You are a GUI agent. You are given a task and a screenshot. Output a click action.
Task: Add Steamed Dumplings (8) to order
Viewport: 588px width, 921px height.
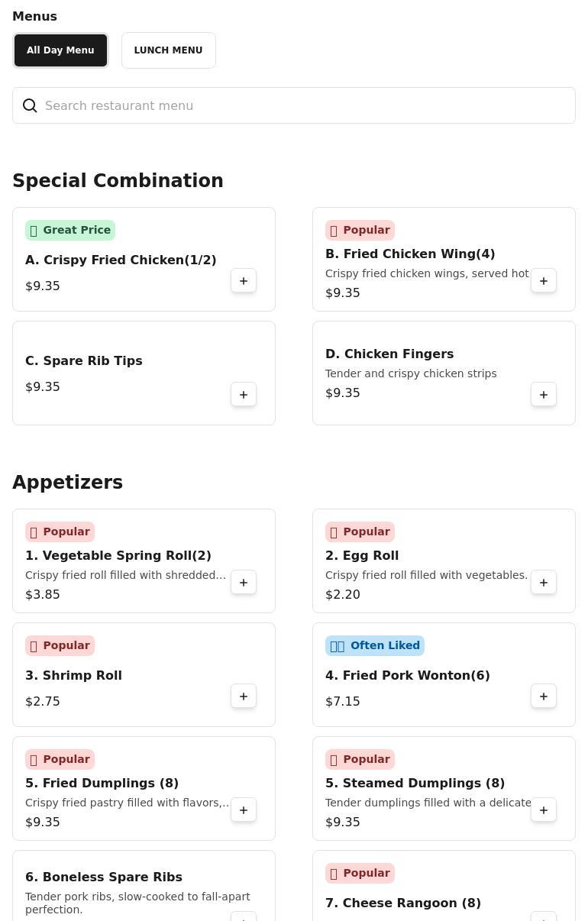(544, 810)
